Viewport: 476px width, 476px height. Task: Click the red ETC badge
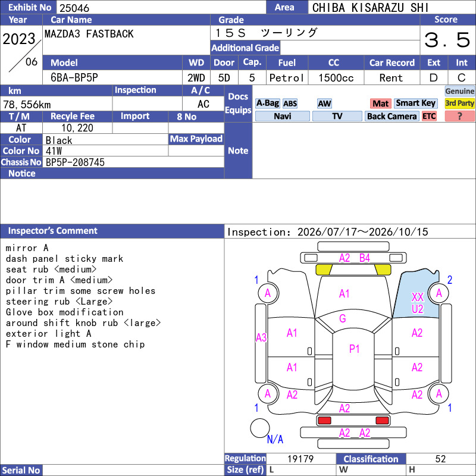point(429,116)
